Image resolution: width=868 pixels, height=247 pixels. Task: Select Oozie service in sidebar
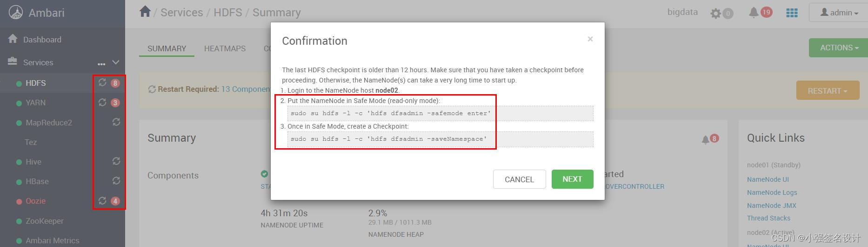[35, 201]
